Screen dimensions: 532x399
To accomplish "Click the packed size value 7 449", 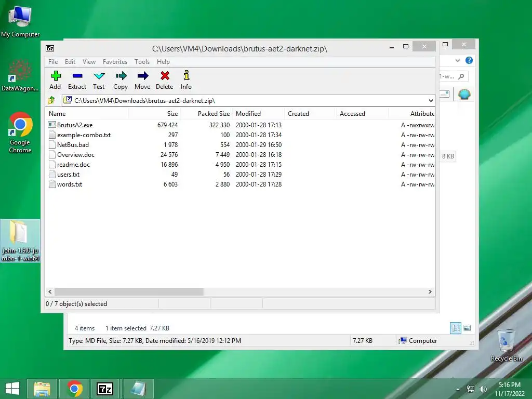I will tap(222, 154).
